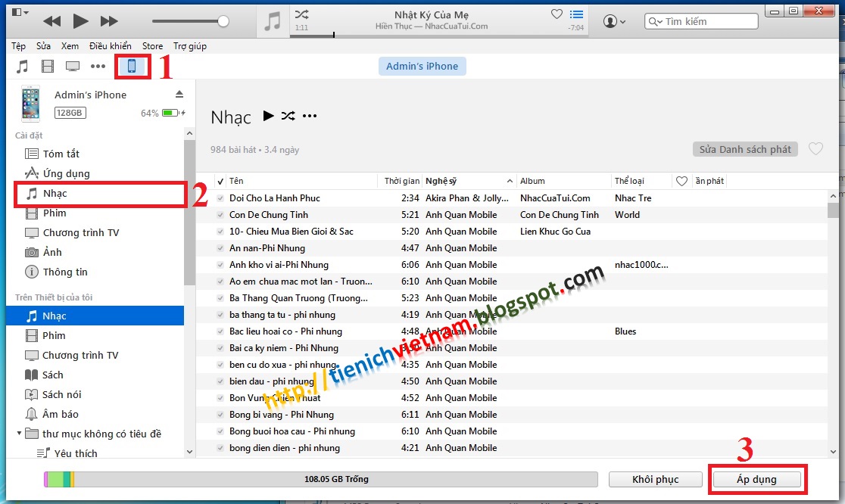Viewport: 845px width, 504px height.
Task: Click the storage capacity bar
Action: pos(320,479)
